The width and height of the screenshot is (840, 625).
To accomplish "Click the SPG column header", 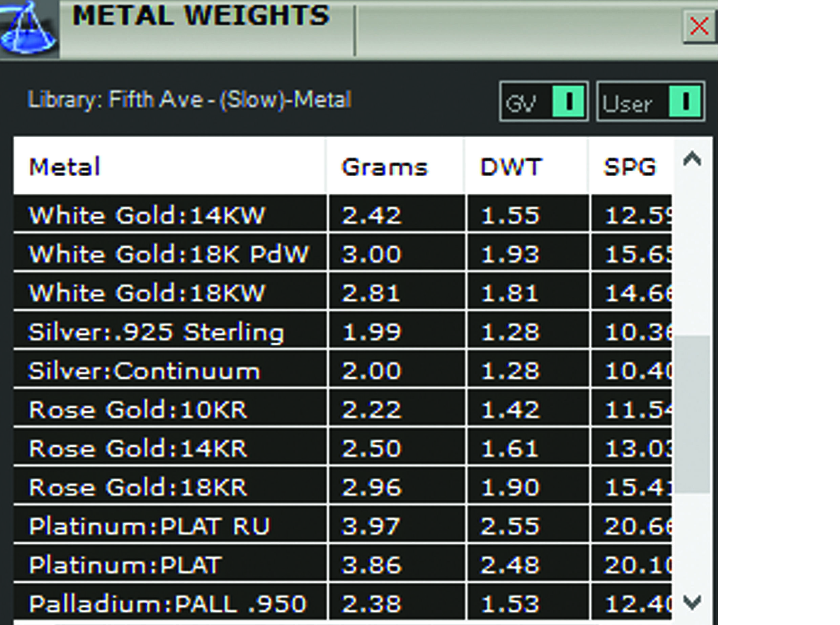I will click(630, 166).
